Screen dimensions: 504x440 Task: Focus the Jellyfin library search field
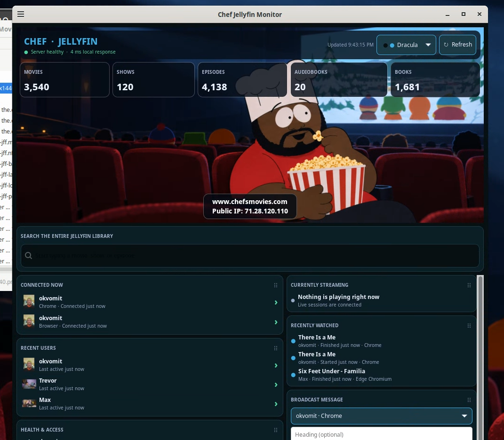(x=250, y=256)
